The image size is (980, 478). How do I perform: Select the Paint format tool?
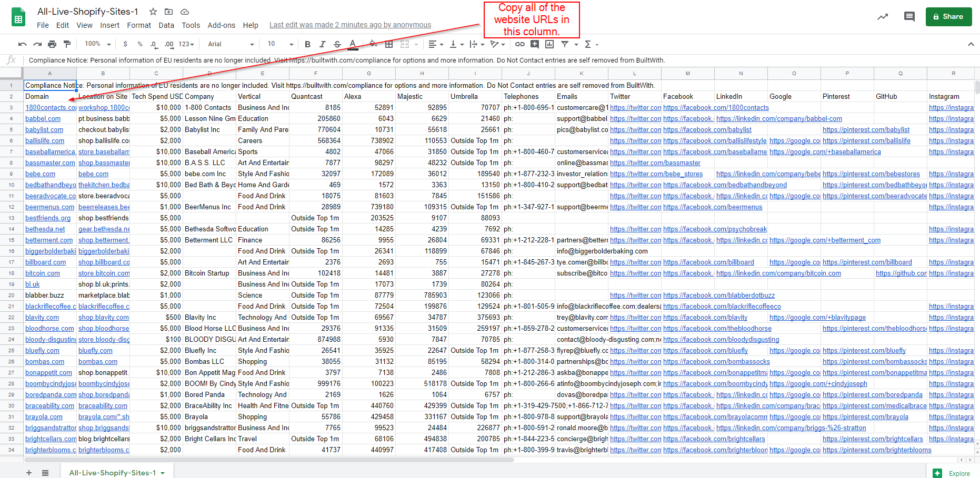click(x=67, y=44)
